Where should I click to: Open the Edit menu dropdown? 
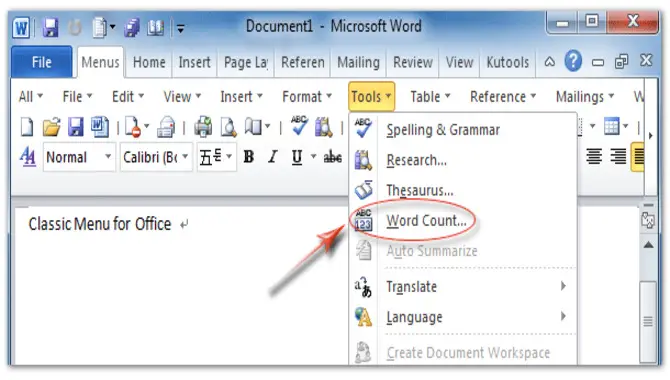tap(128, 97)
